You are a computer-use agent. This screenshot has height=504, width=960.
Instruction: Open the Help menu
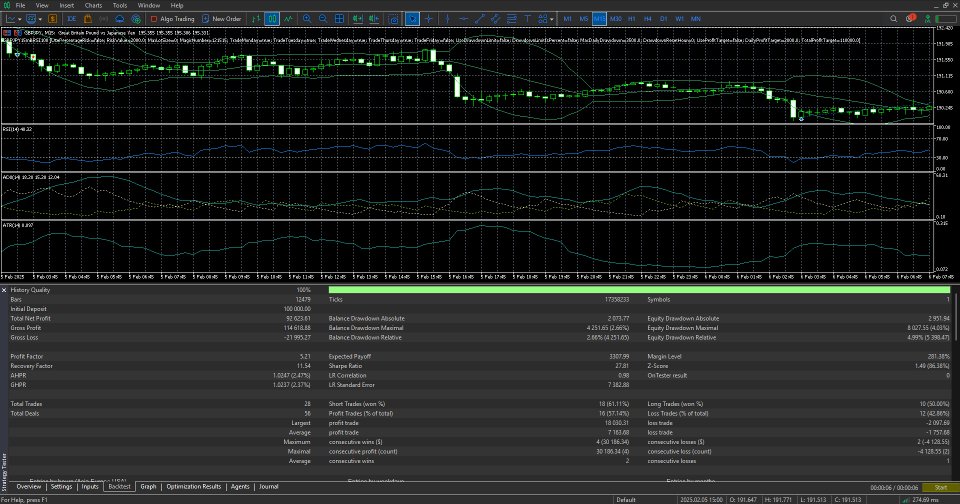pos(177,6)
